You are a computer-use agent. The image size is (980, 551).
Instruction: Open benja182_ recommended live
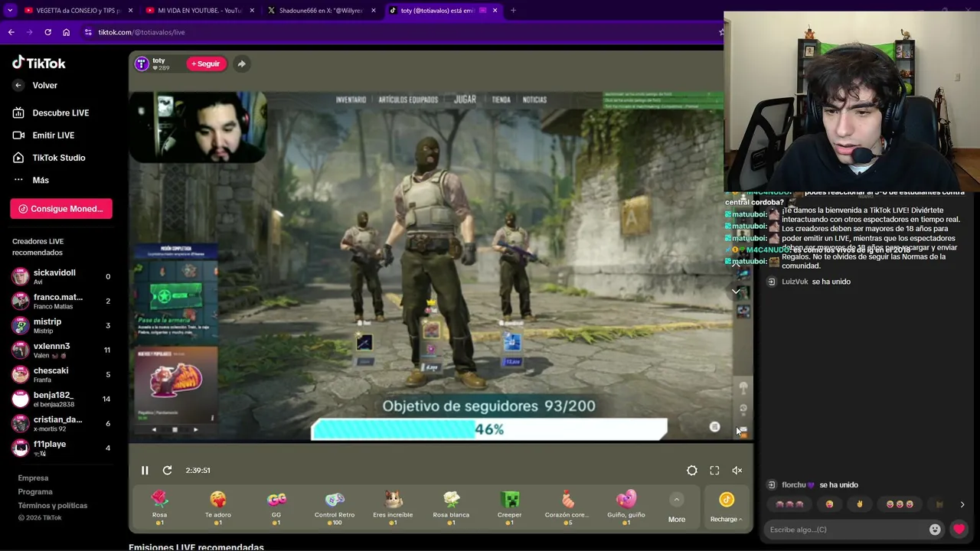(61, 399)
